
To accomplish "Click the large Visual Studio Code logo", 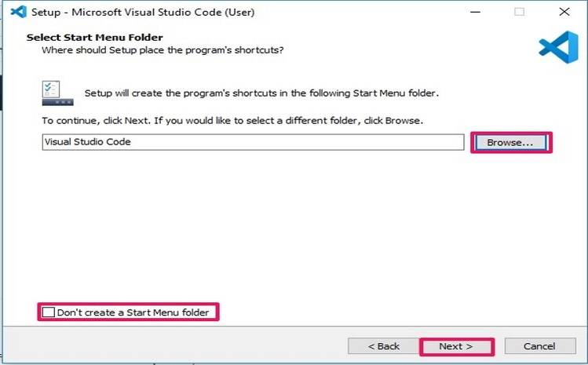I will point(557,48).
